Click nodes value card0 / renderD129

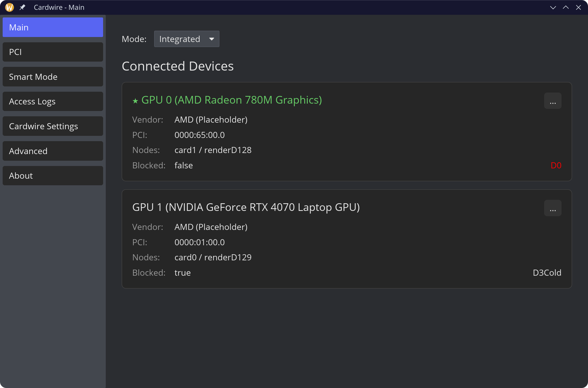click(213, 257)
